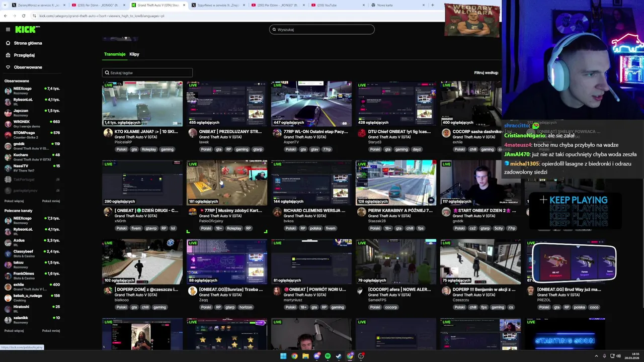Open File Explorer from taskbar
Screen dimensions: 644x362
305,356
